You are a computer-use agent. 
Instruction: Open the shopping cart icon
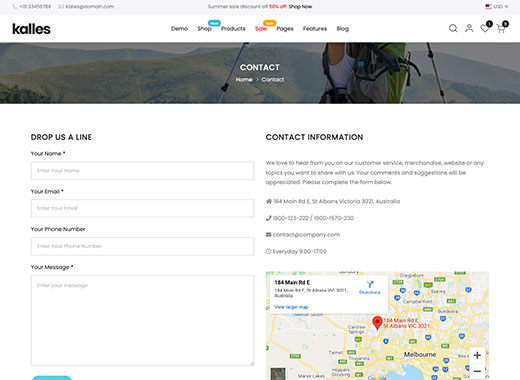pos(501,29)
